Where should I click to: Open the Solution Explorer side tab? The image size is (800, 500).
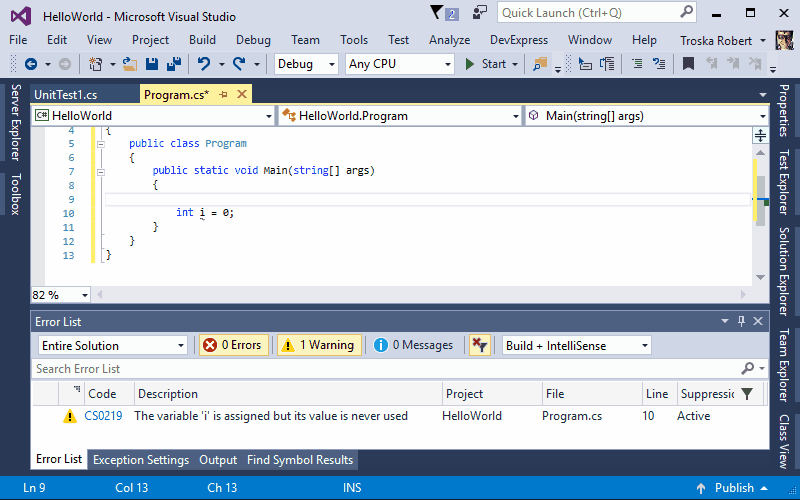(x=784, y=271)
